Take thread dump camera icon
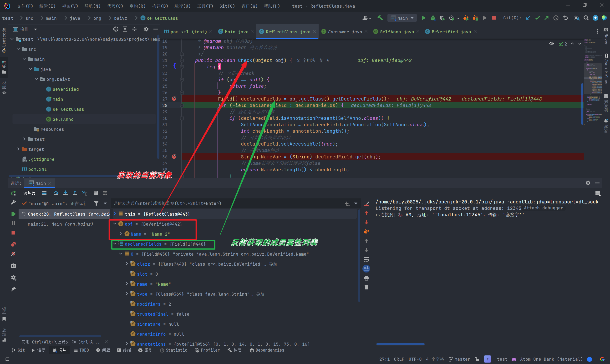610x364 pixels. click(14, 266)
